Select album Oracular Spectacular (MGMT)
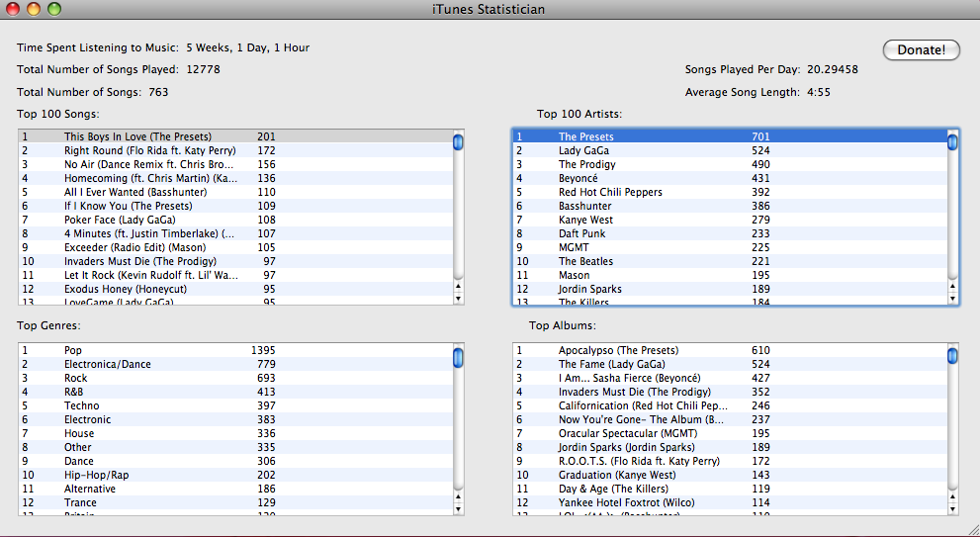Screen dimensions: 980x537 (x=730, y=433)
